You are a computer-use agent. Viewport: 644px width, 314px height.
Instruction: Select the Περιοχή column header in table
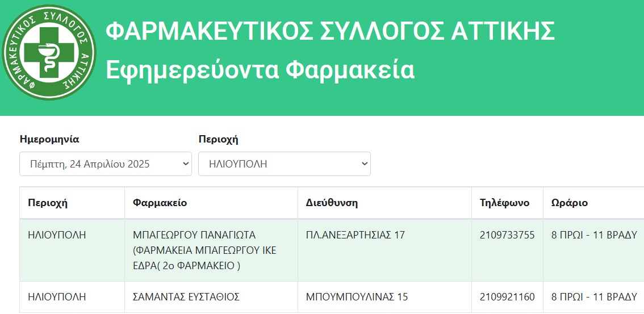(48, 203)
